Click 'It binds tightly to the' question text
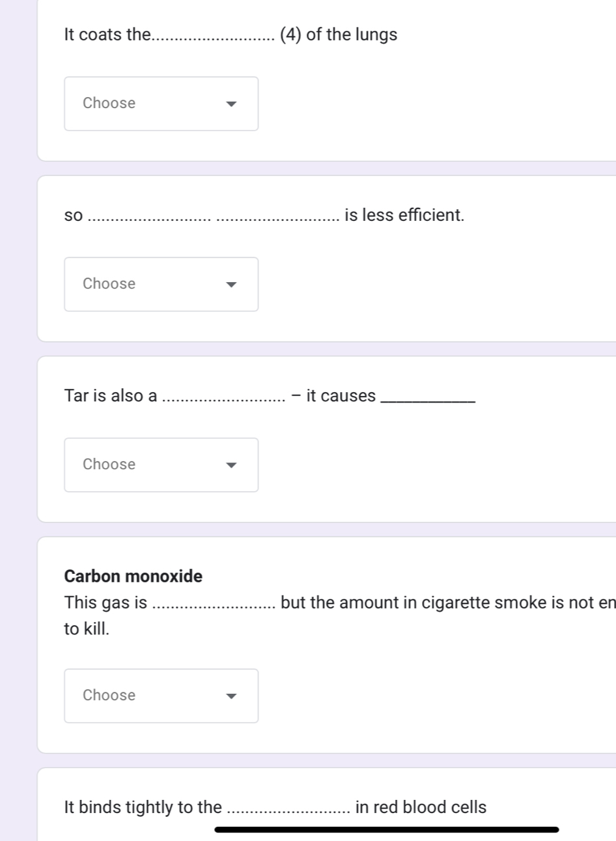This screenshot has height=841, width=616. pyautogui.click(x=143, y=807)
